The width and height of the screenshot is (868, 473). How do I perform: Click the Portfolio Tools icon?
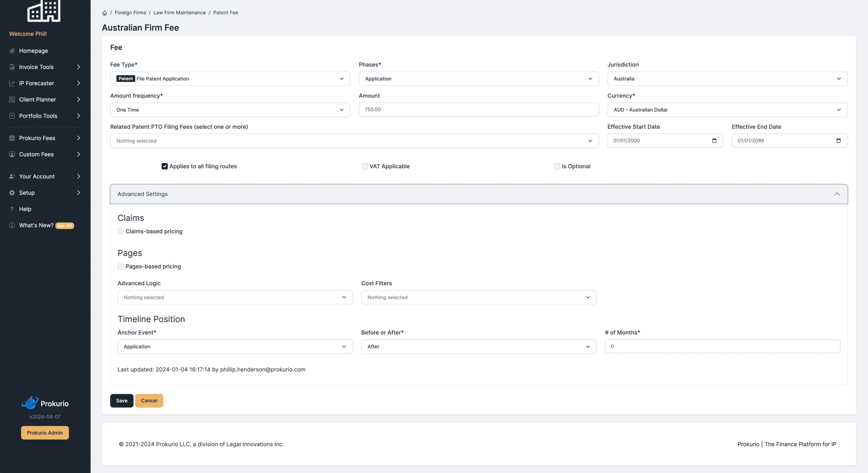12,116
